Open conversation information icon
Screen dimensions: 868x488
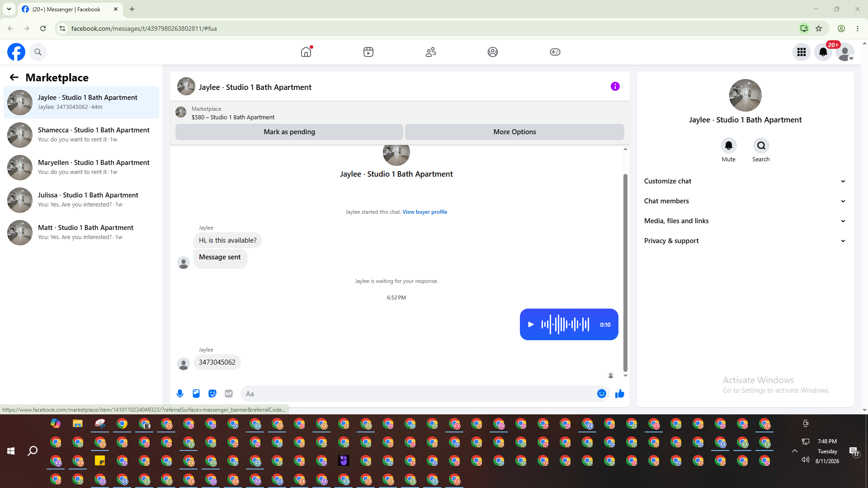pyautogui.click(x=615, y=86)
